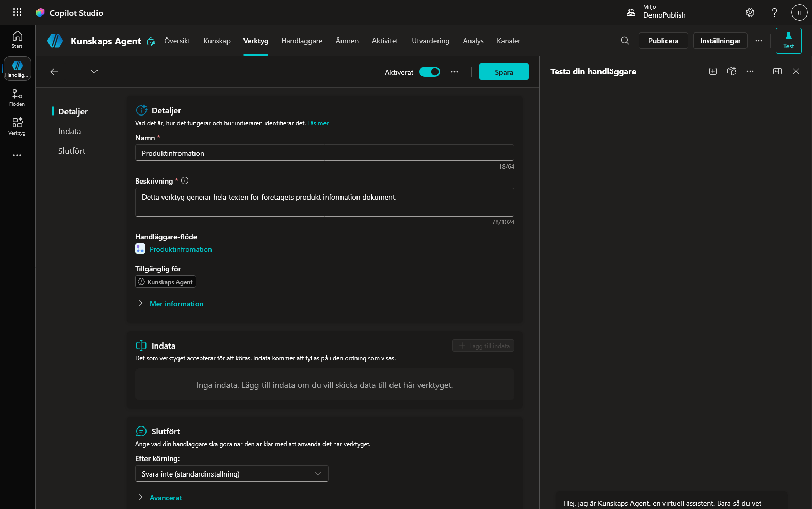
Task: Open the Kanaler tab
Action: click(509, 41)
